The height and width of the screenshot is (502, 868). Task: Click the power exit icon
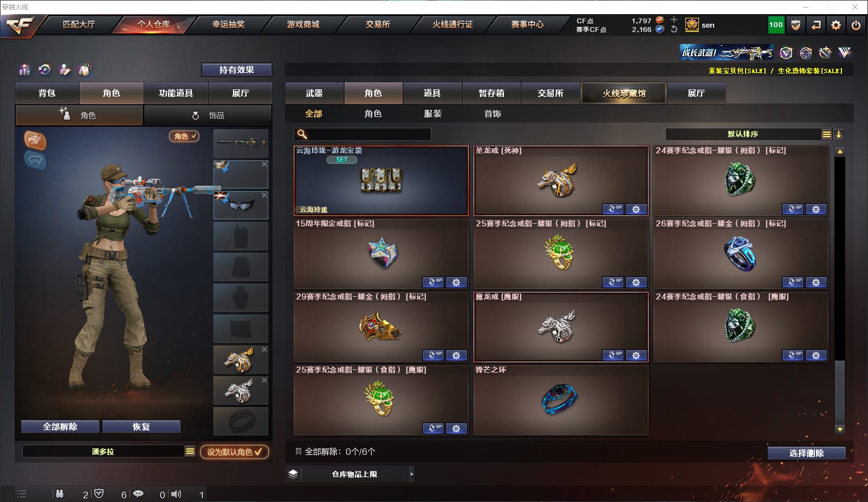click(856, 25)
